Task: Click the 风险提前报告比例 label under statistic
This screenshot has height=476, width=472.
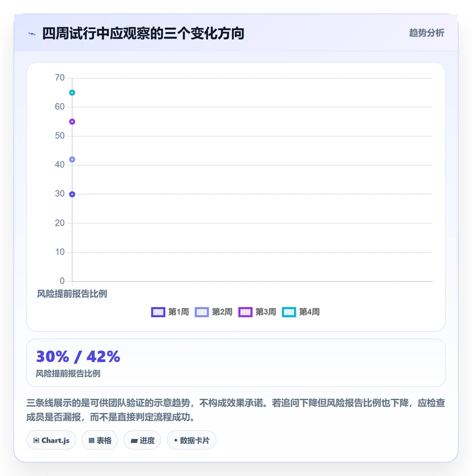Action: [x=68, y=374]
